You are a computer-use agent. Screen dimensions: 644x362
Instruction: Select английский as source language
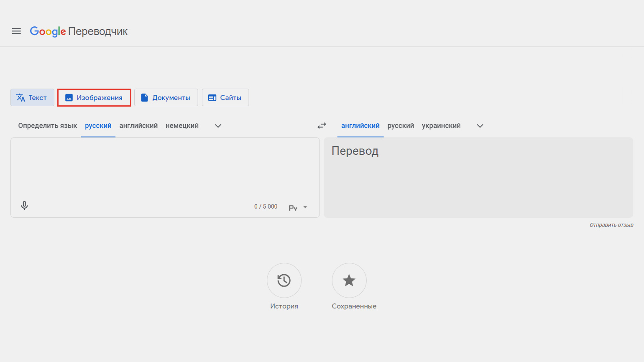tap(138, 126)
